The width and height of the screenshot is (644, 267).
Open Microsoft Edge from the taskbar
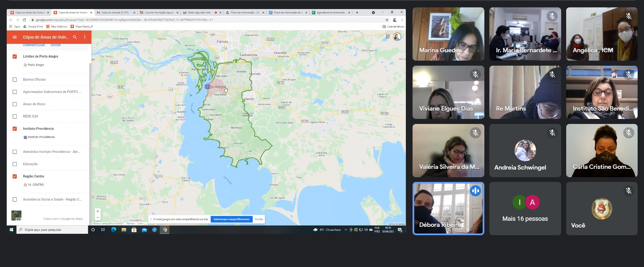(x=113, y=230)
